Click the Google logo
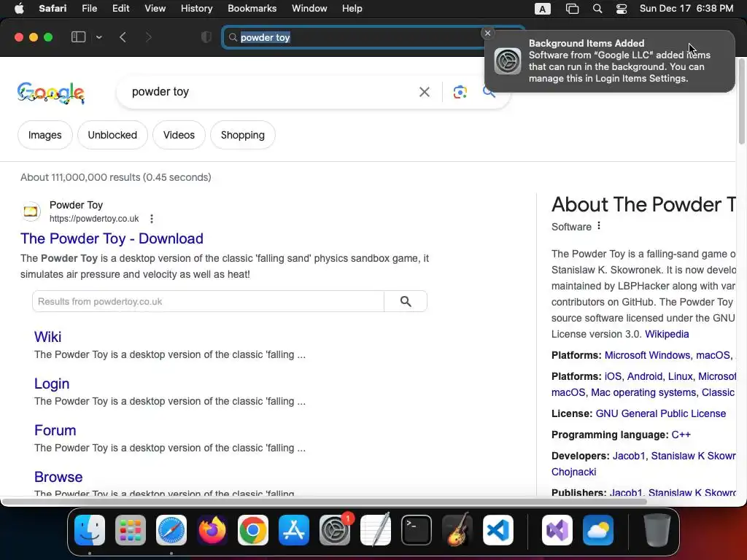The image size is (747, 560). click(51, 93)
